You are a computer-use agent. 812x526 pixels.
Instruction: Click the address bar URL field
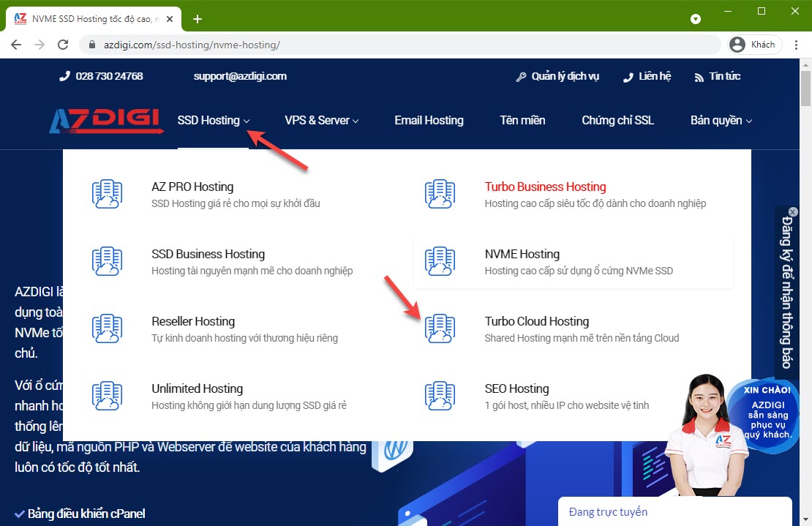(399, 45)
